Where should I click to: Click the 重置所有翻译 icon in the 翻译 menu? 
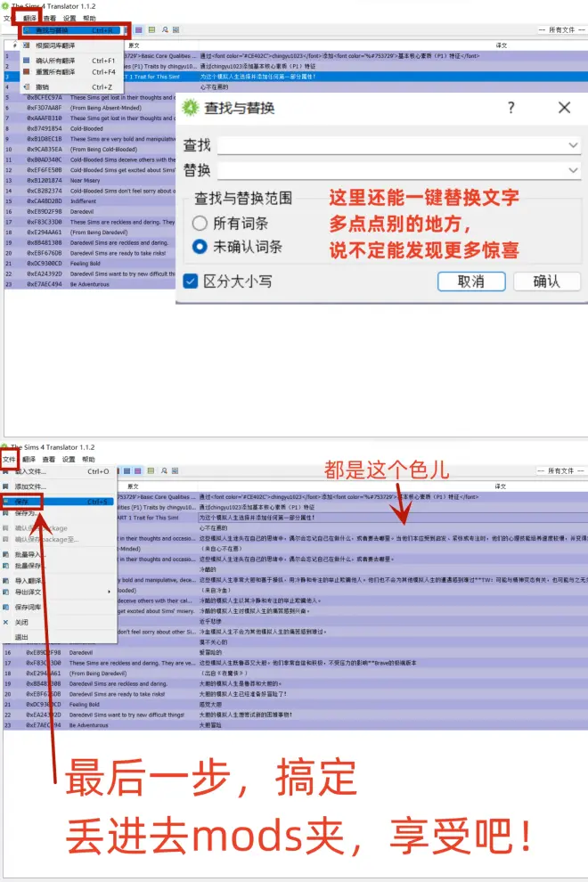pos(26,72)
